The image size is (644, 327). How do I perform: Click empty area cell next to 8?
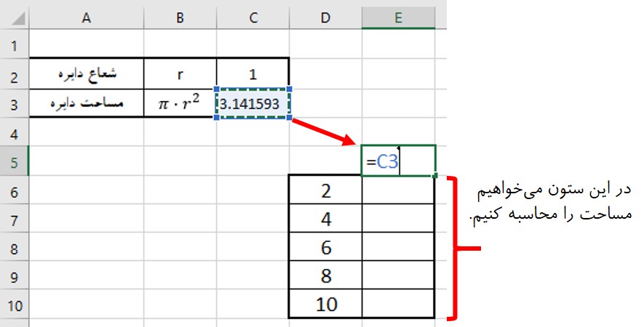(398, 275)
